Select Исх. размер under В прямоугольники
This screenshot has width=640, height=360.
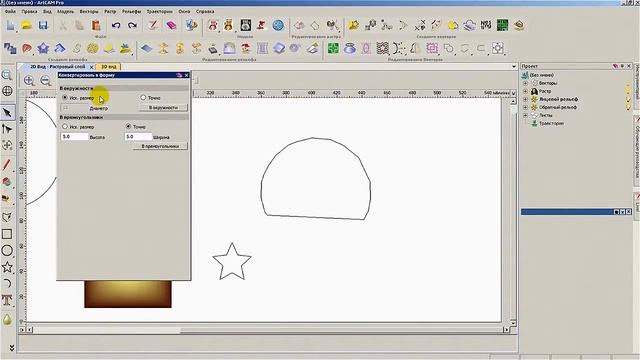click(64, 127)
